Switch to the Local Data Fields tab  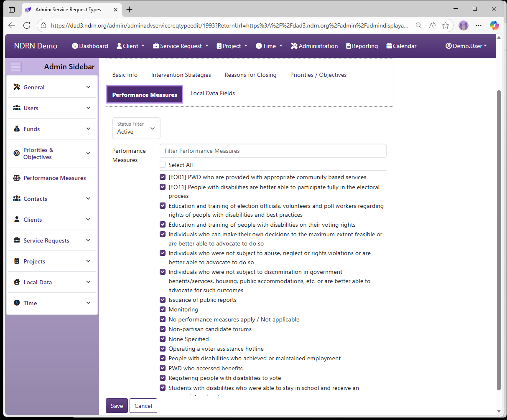213,93
